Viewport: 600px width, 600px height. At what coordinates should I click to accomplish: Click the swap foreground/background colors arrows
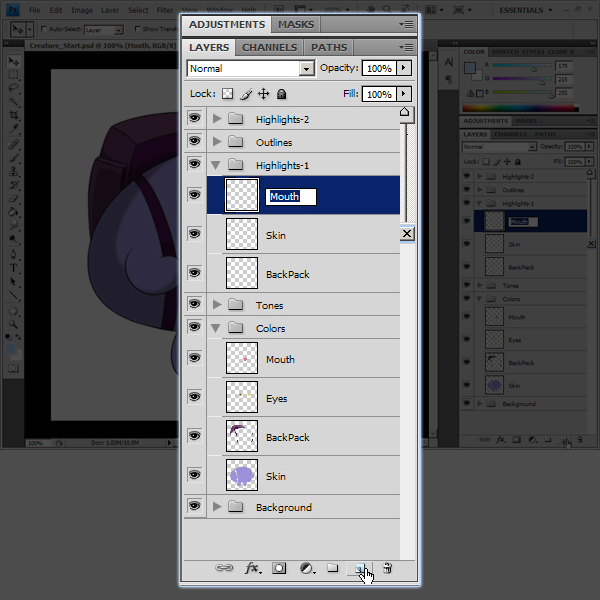click(x=18, y=337)
